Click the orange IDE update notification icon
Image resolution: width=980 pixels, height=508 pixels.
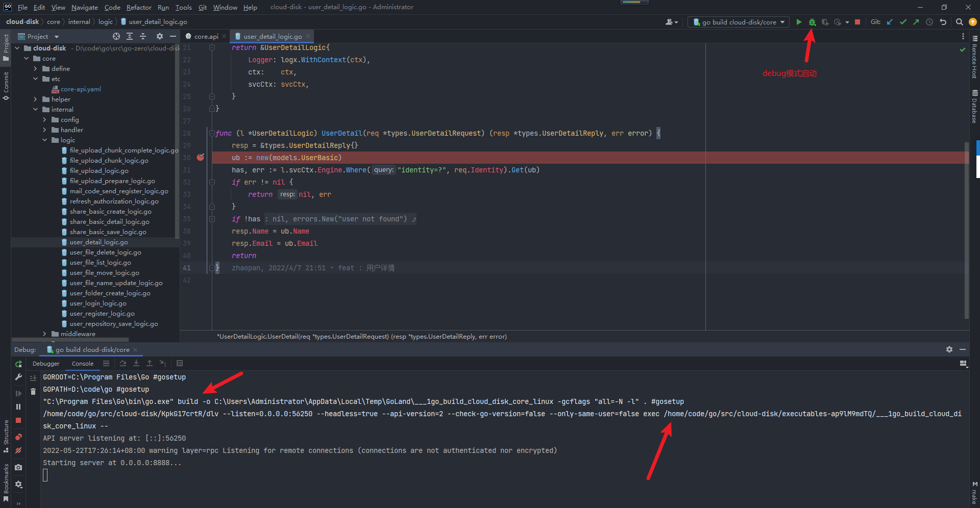point(973,22)
